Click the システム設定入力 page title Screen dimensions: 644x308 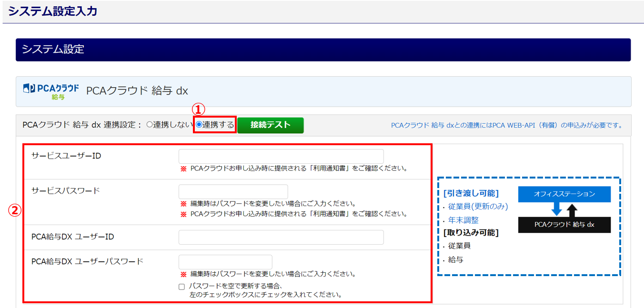pos(53,11)
